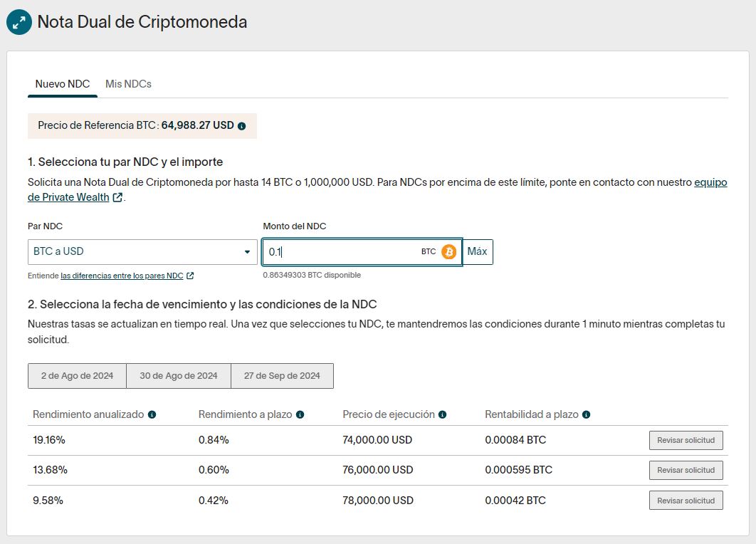Click the 0.00042 BTC return value
756x544 pixels.
pos(515,500)
